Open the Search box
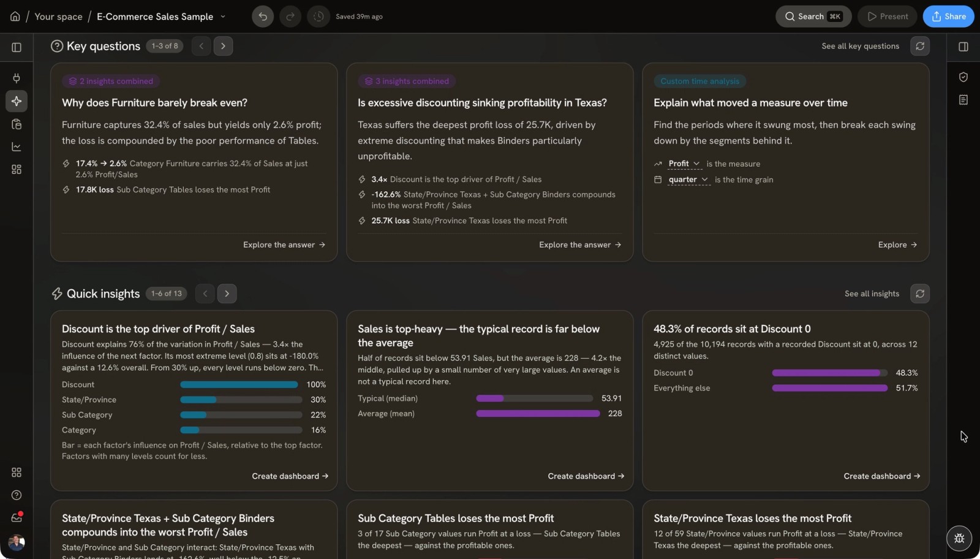Image resolution: width=980 pixels, height=559 pixels. click(x=813, y=17)
